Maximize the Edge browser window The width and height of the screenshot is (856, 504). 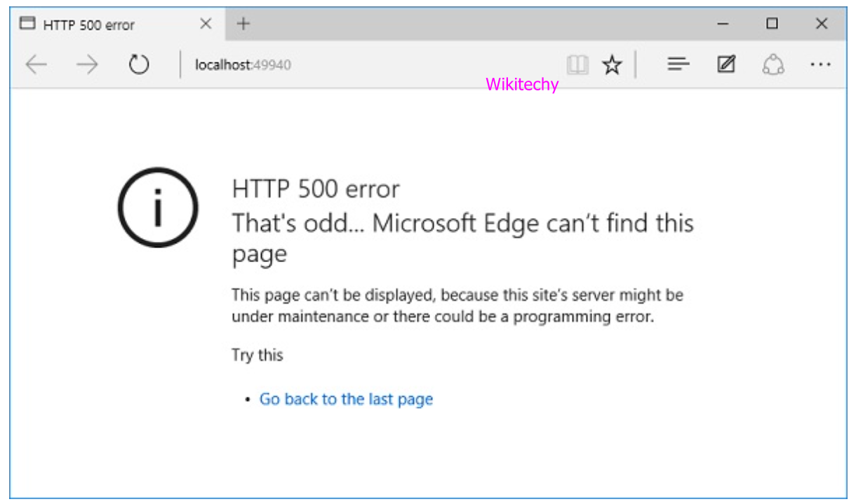pos(772,24)
